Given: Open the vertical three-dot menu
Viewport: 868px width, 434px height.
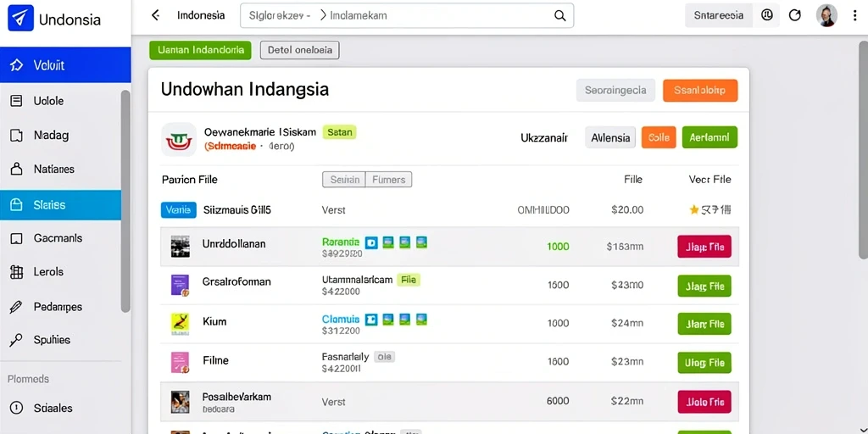Looking at the screenshot, I should [855, 15].
